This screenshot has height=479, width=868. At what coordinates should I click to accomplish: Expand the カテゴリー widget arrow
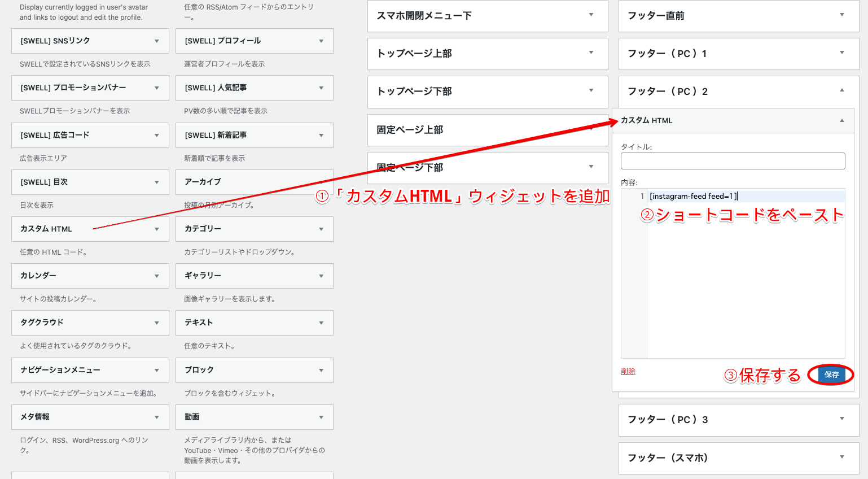pyautogui.click(x=321, y=229)
